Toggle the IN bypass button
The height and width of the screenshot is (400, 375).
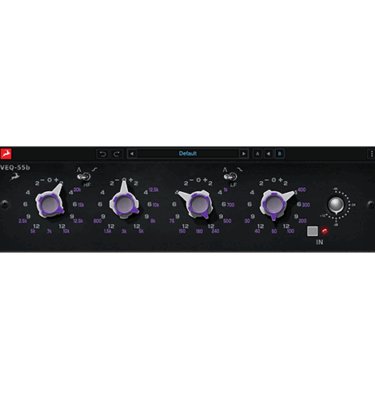pyautogui.click(x=312, y=231)
